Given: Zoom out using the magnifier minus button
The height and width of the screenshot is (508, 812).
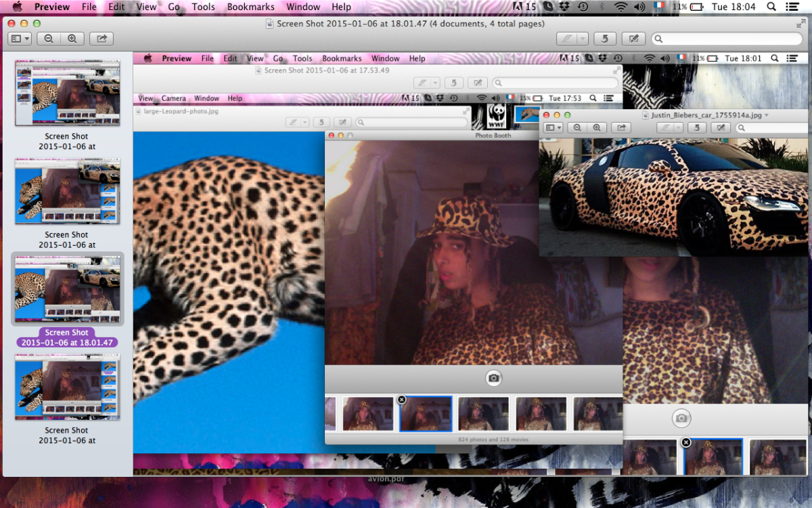Looking at the screenshot, I should point(49,39).
